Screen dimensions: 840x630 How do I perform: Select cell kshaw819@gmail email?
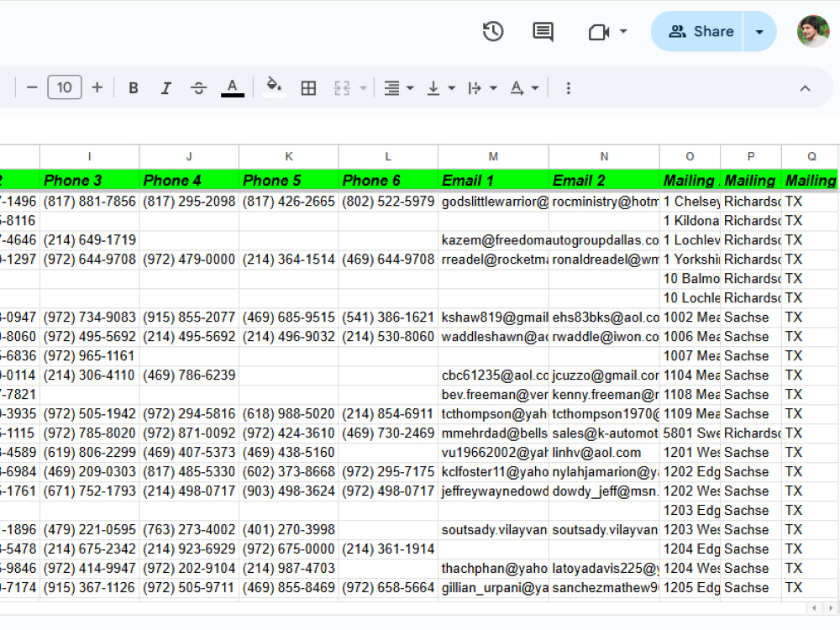pos(493,318)
